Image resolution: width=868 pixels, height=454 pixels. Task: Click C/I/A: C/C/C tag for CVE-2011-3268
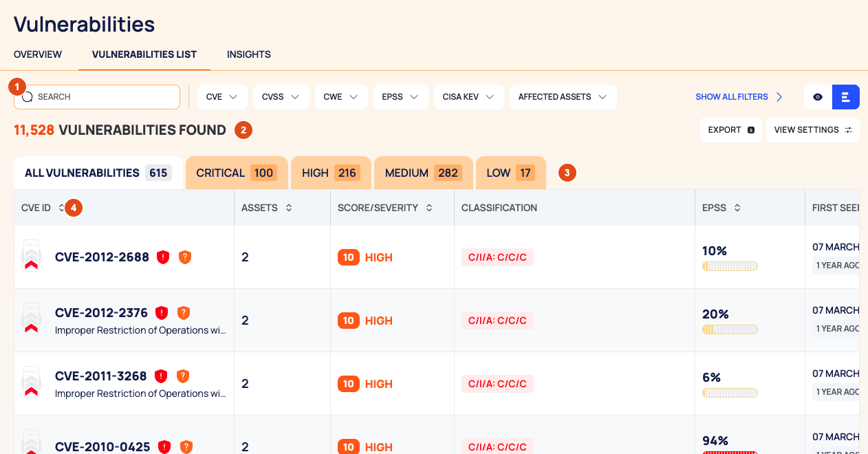click(497, 384)
